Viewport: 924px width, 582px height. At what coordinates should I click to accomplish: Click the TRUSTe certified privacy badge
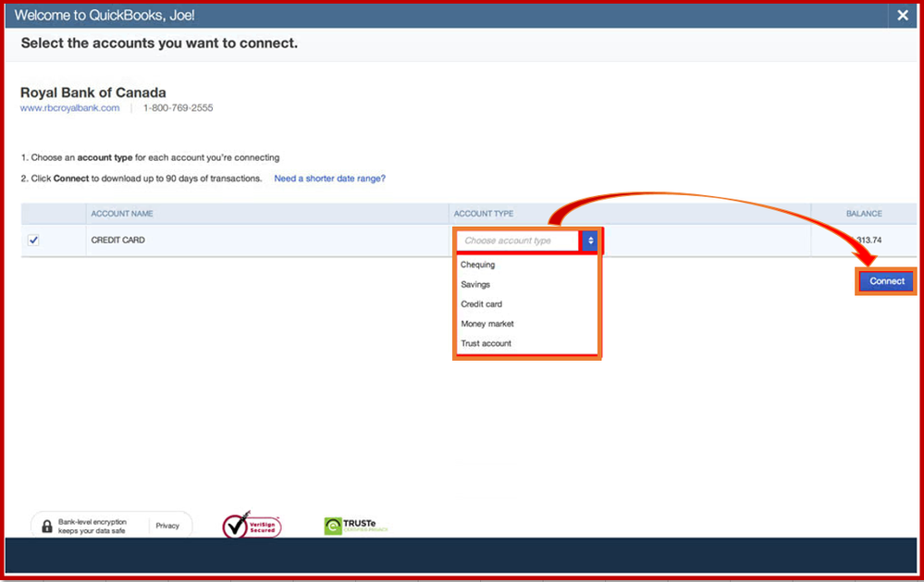[356, 526]
